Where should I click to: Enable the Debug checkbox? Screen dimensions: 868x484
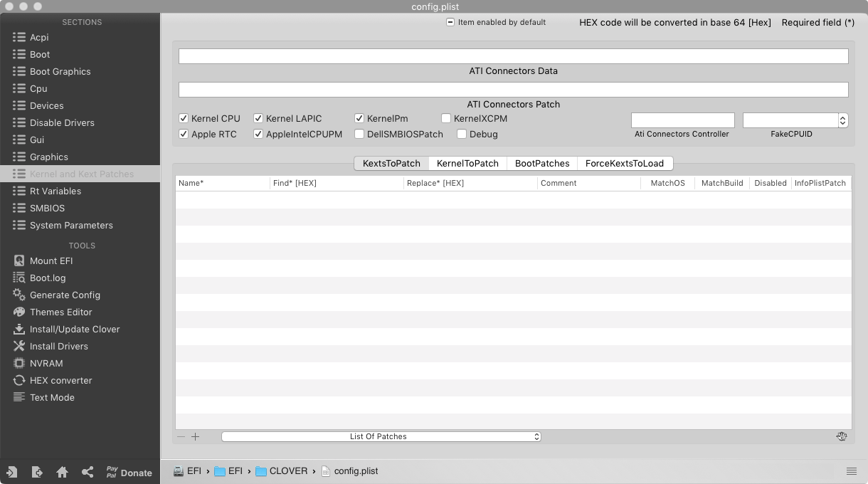[x=462, y=134]
